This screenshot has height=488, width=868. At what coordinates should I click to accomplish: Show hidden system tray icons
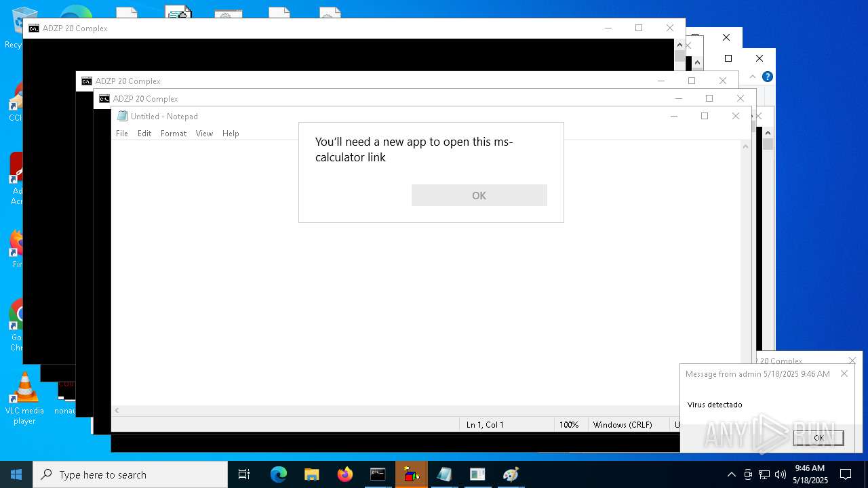pyautogui.click(x=731, y=474)
